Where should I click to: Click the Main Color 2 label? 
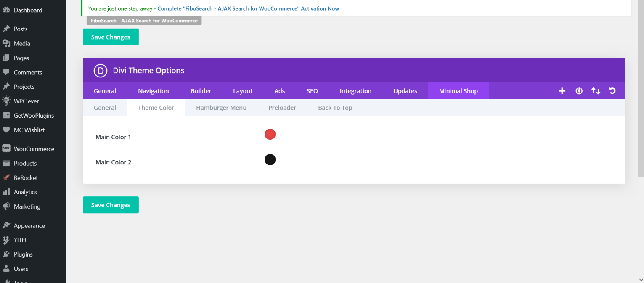113,162
